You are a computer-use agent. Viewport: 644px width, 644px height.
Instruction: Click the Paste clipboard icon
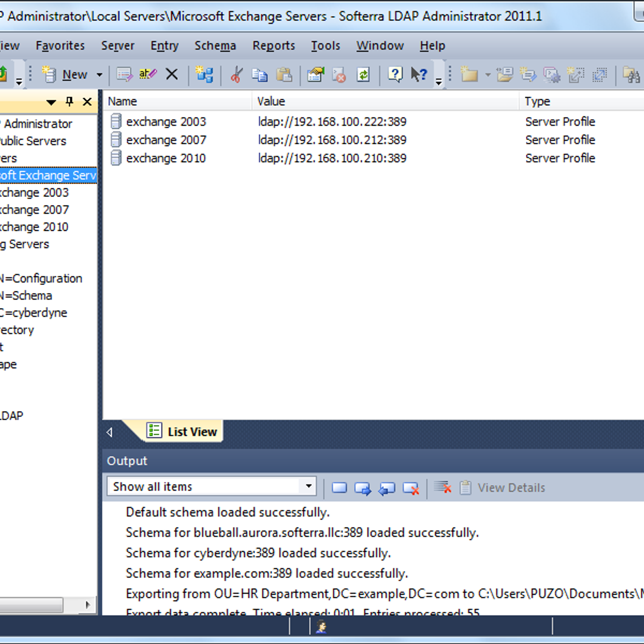[284, 75]
